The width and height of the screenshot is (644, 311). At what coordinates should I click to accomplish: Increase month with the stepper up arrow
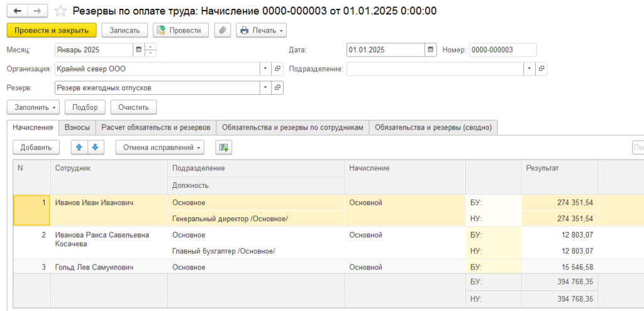(x=151, y=46)
